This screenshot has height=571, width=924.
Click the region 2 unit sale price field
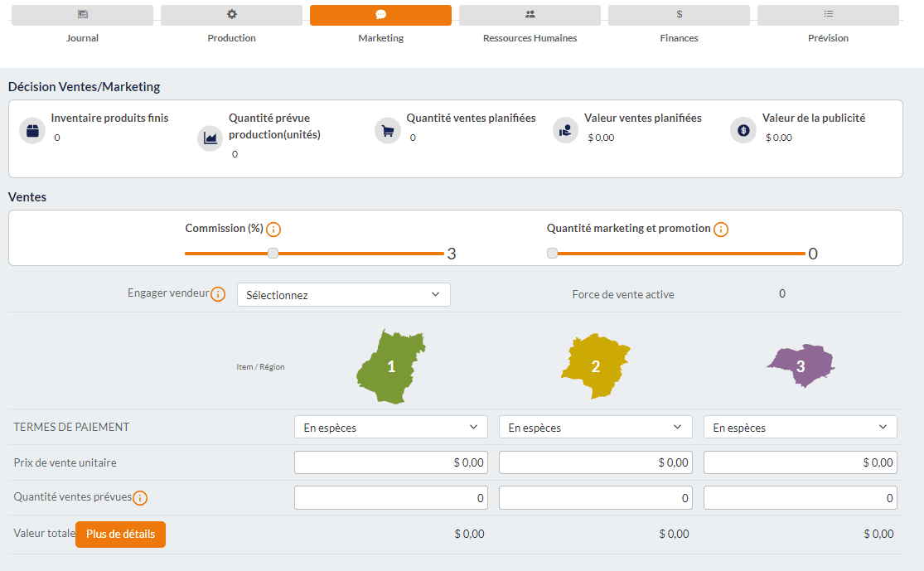tap(595, 462)
